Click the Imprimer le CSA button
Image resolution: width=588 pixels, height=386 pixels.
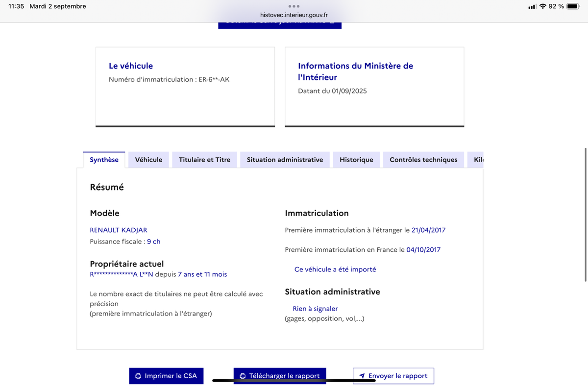click(166, 376)
